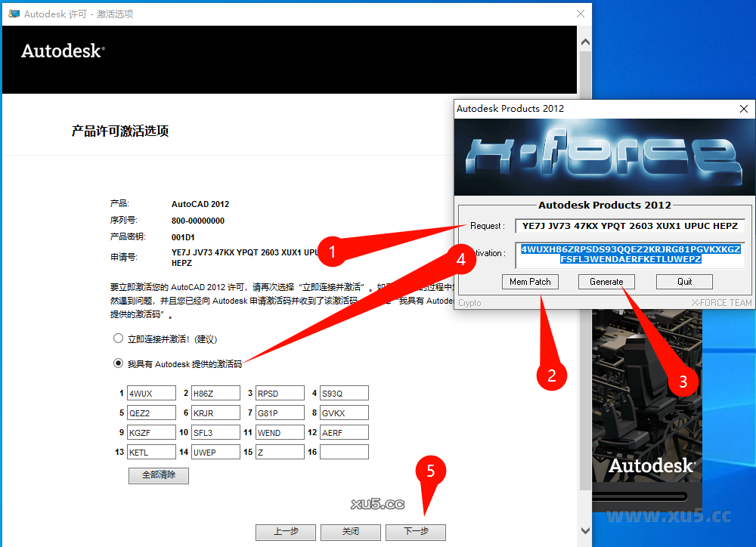Viewport: 756px width, 547px height.
Task: Click the 上一步 button
Action: point(285,532)
